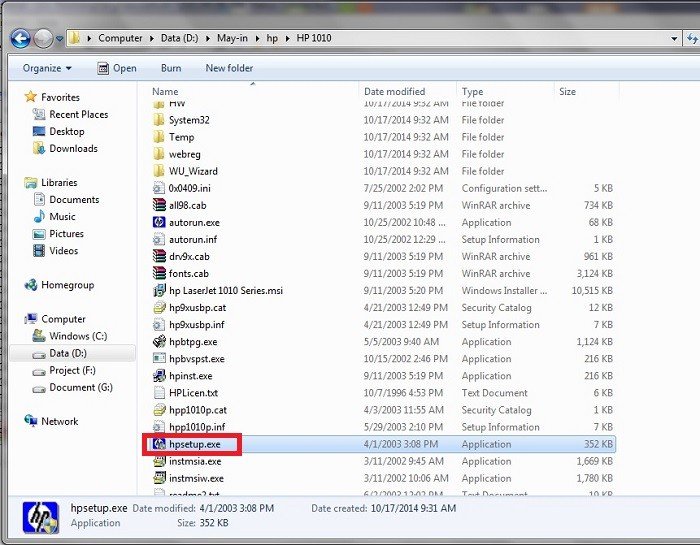The height and width of the screenshot is (545, 700).
Task: Select hp LaserJet 1010 Series.msi icon
Action: coord(159,291)
